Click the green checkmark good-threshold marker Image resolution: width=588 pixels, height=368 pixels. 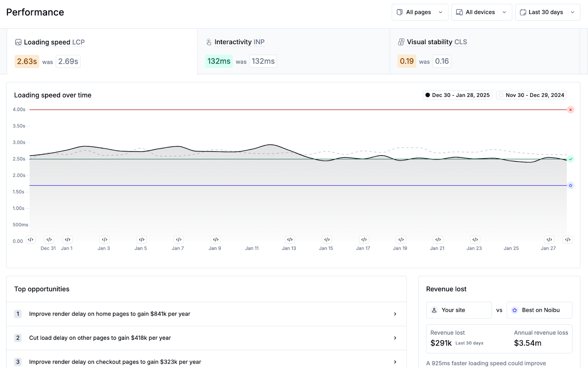click(x=570, y=159)
